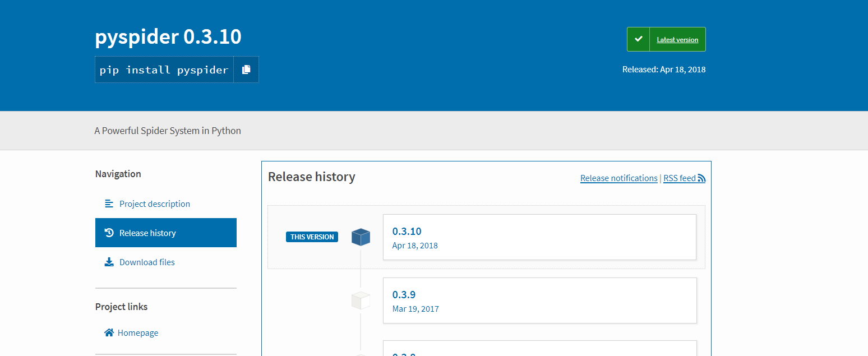Open the Project description tab
Screen dimensions: 868x356
(x=166, y=204)
